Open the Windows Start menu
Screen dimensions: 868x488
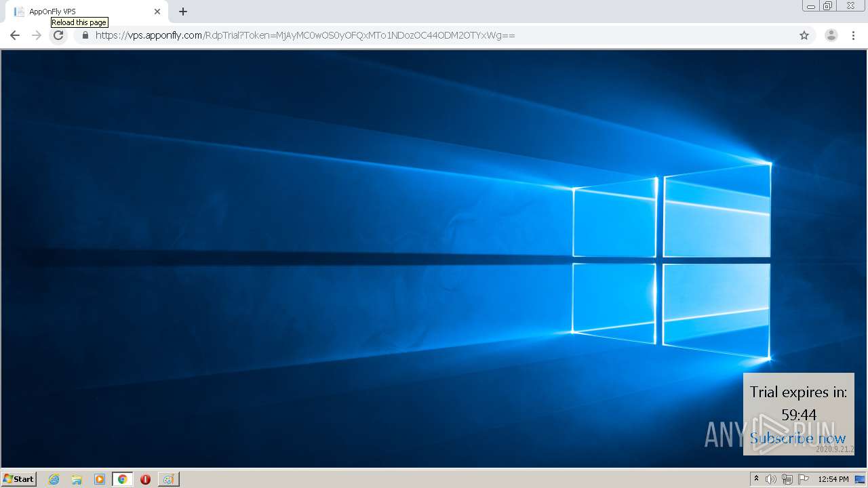pos(19,479)
